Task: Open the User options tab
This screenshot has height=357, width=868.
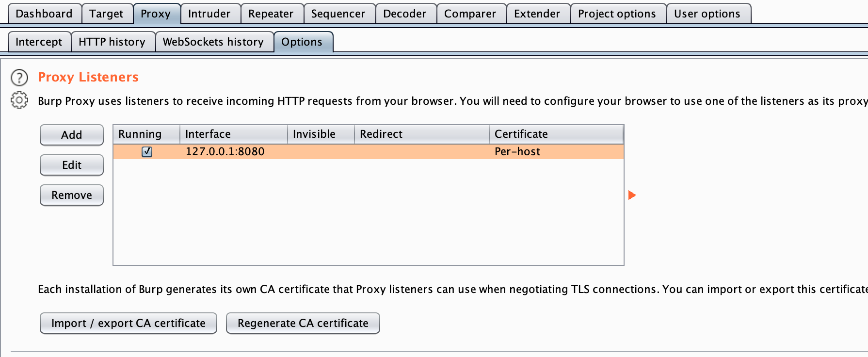Action: coord(707,14)
